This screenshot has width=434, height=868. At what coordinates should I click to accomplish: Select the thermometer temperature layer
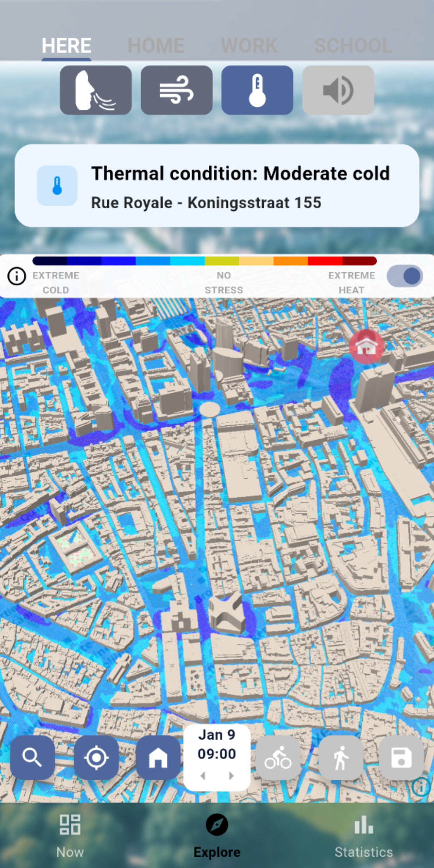point(257,90)
